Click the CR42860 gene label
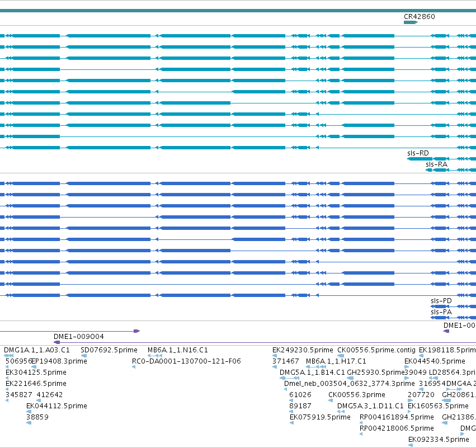 point(420,17)
